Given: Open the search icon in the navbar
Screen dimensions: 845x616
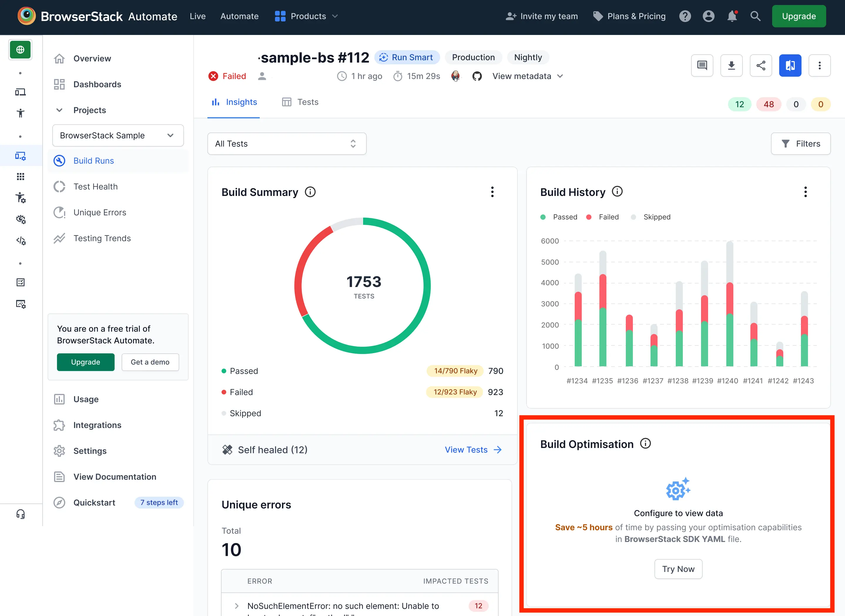Looking at the screenshot, I should pyautogui.click(x=755, y=16).
